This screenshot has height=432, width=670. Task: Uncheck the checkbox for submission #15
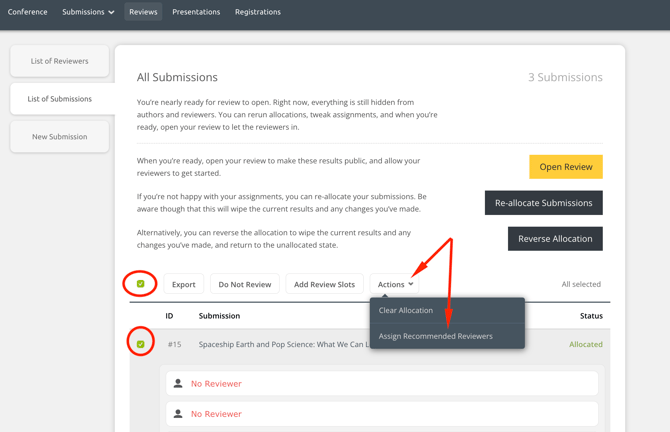(141, 344)
